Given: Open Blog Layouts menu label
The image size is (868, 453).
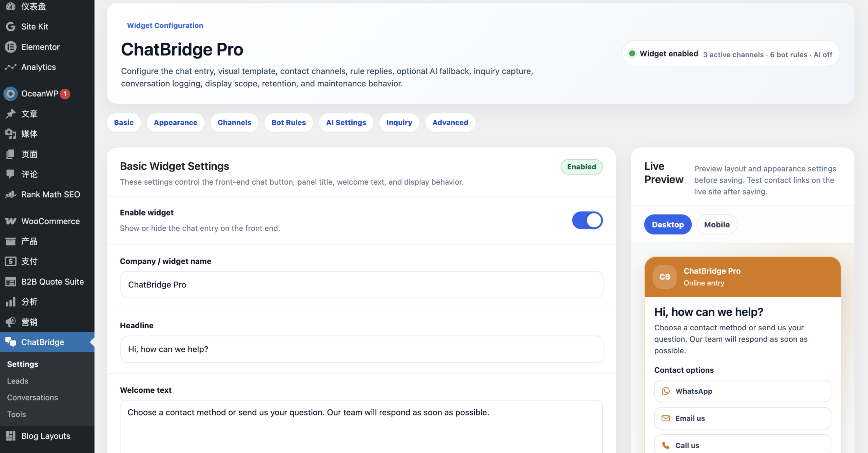Looking at the screenshot, I should 46,436.
